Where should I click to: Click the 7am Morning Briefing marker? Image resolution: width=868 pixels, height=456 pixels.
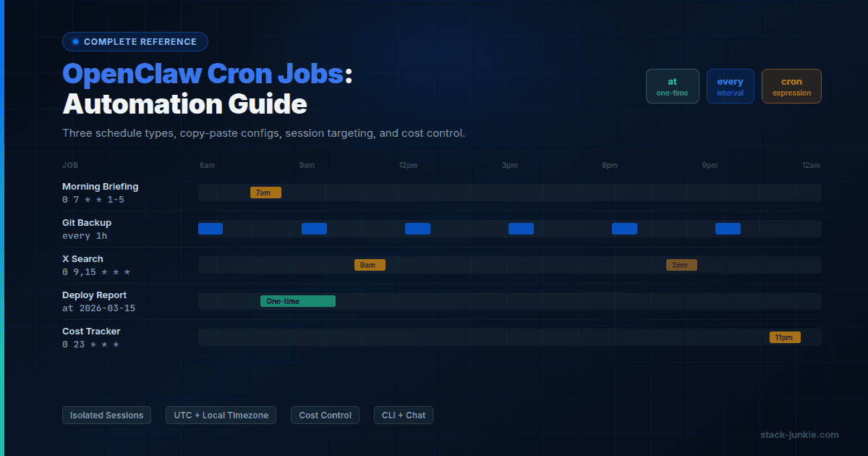265,193
